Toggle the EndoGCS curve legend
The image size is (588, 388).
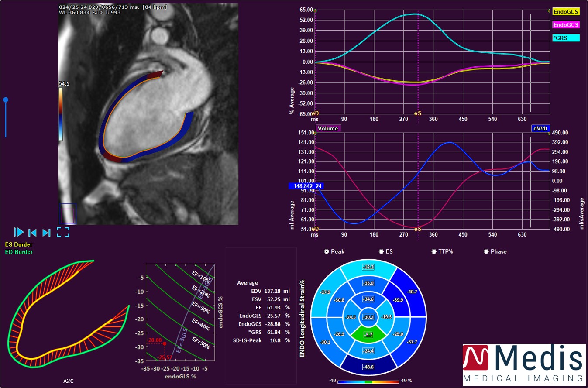tap(566, 25)
